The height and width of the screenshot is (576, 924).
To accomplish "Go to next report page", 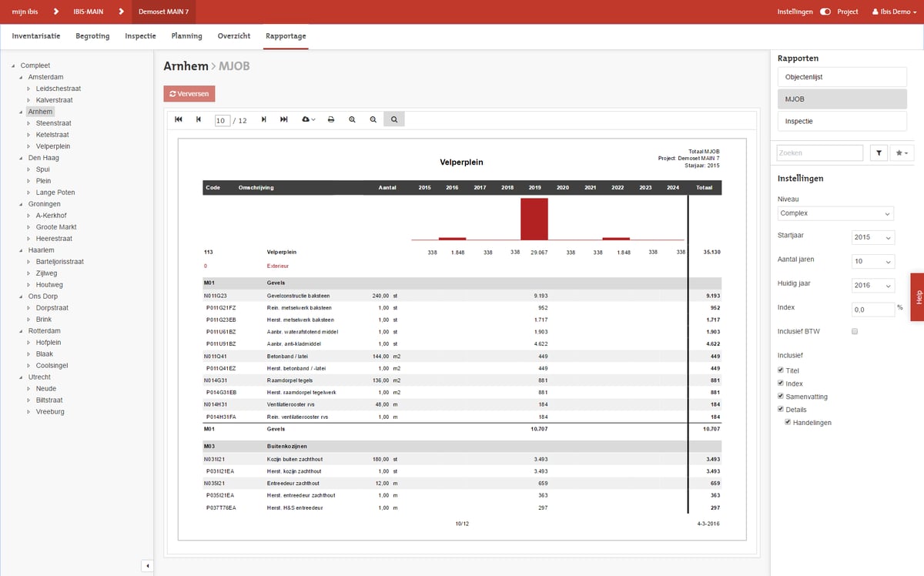I will pos(264,119).
